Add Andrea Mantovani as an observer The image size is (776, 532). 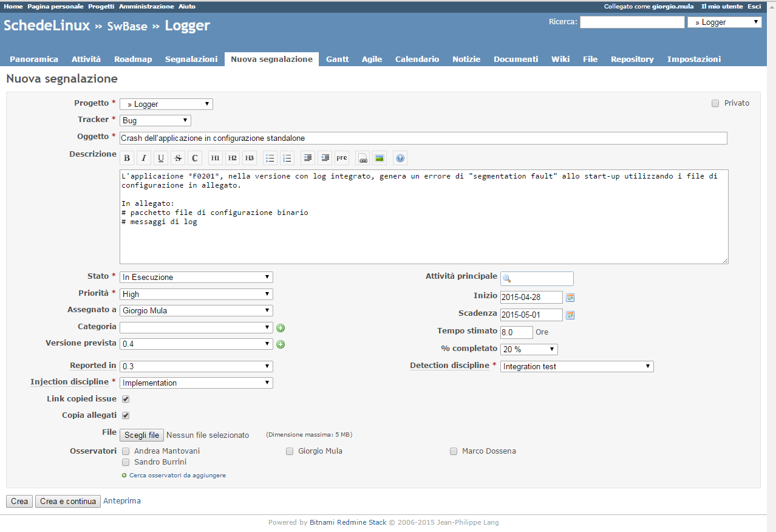(126, 451)
